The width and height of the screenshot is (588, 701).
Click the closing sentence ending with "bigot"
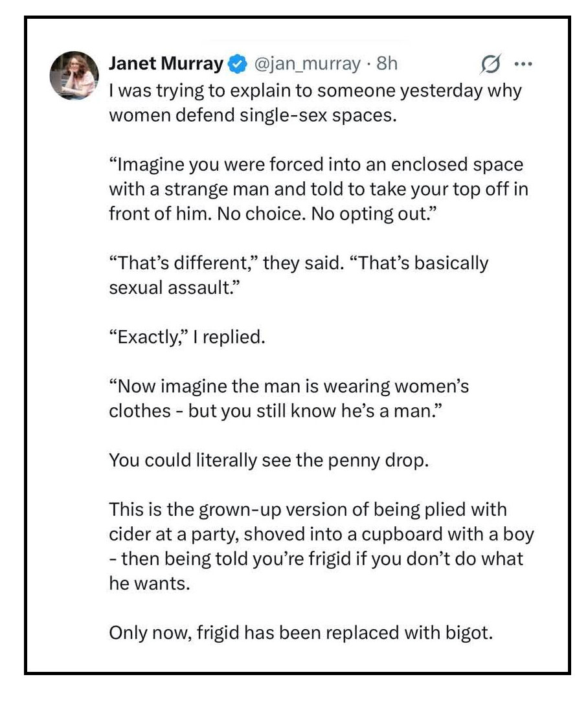pos(300,632)
